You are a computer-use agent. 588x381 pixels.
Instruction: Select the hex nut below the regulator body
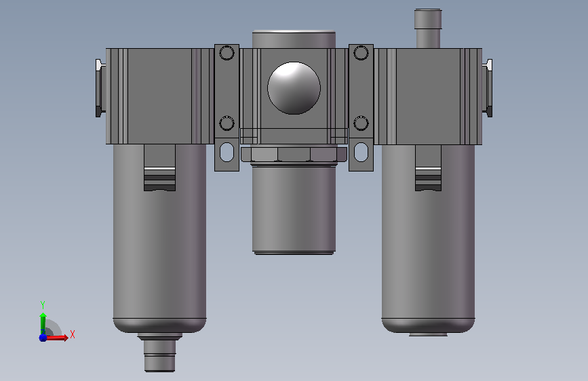(x=294, y=155)
